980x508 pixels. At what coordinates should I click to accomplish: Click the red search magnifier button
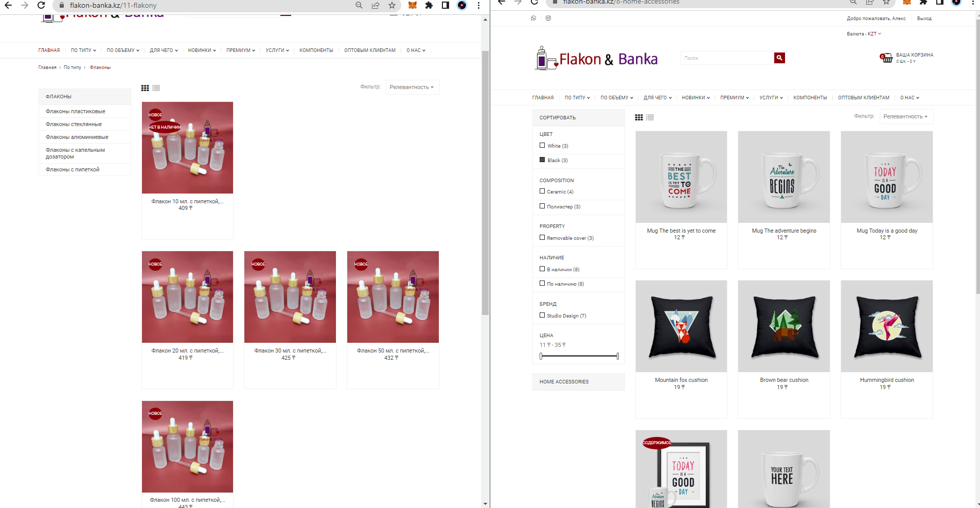pos(779,58)
